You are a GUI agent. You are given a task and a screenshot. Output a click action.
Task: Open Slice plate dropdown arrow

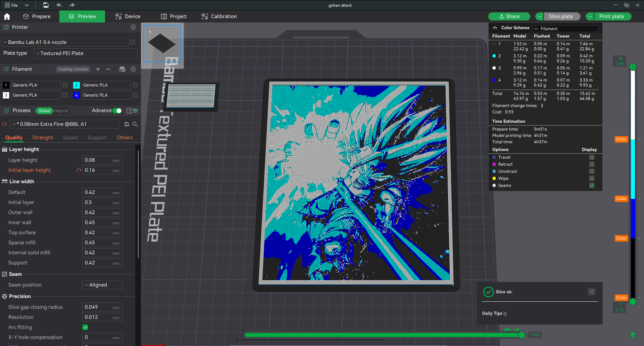[x=540, y=16]
